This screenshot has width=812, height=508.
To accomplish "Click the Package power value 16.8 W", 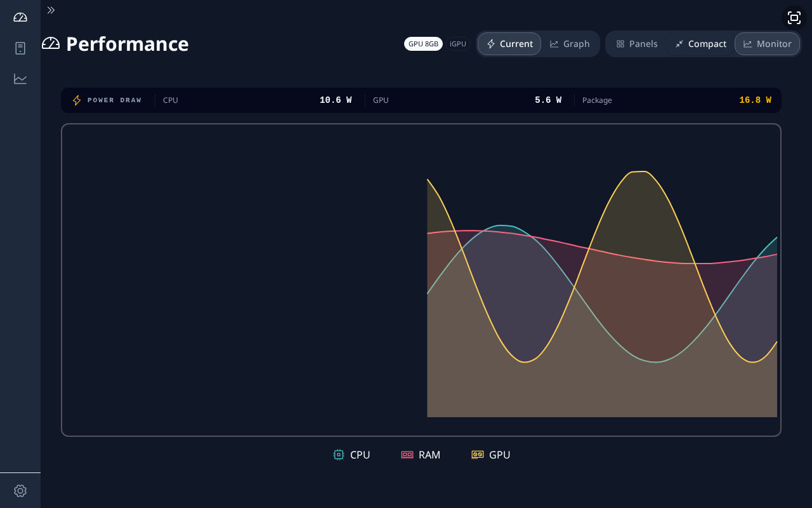I will point(755,100).
